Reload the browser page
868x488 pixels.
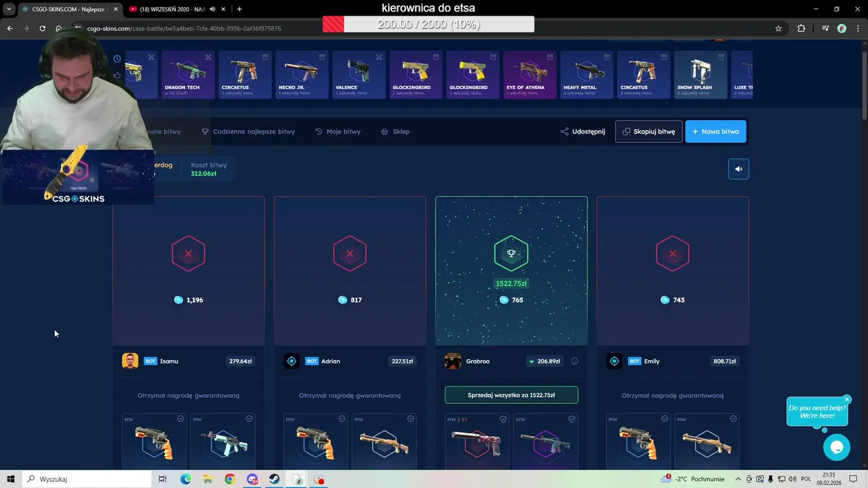(x=42, y=28)
